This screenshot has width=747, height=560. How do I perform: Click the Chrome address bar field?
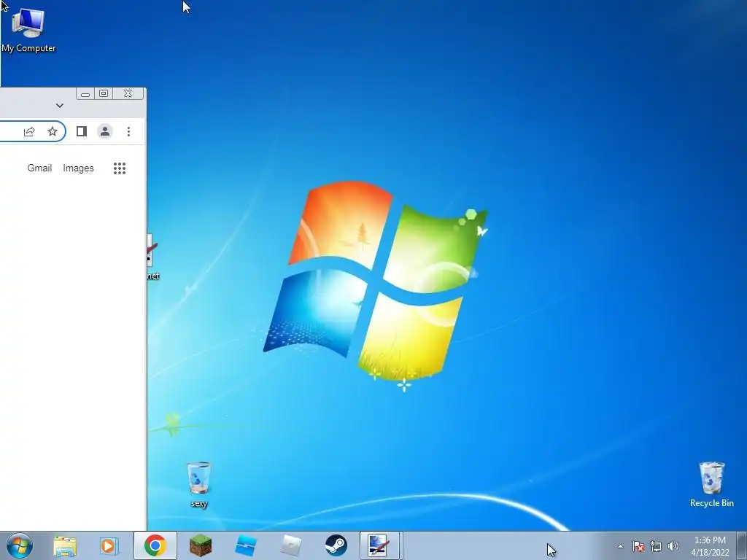click(32, 131)
